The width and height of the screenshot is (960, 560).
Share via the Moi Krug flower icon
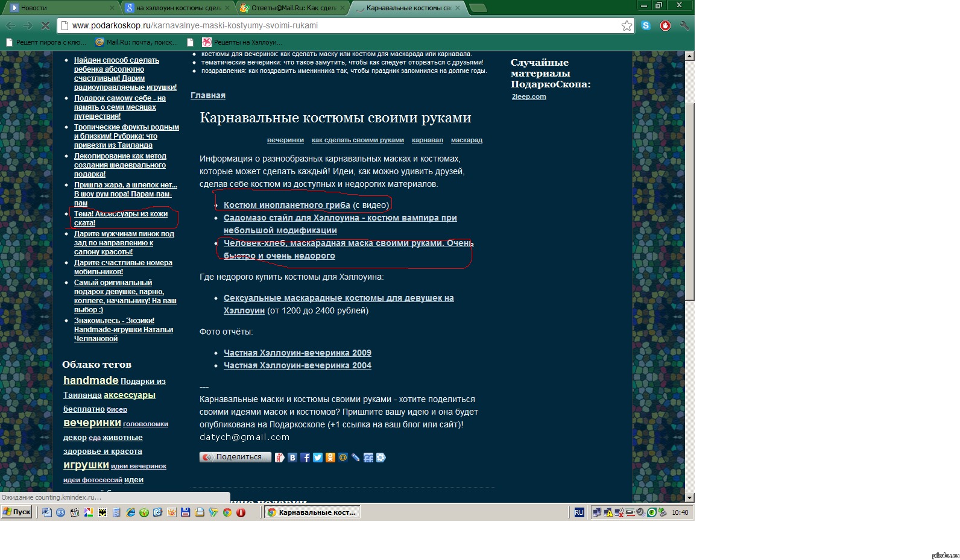tap(381, 458)
